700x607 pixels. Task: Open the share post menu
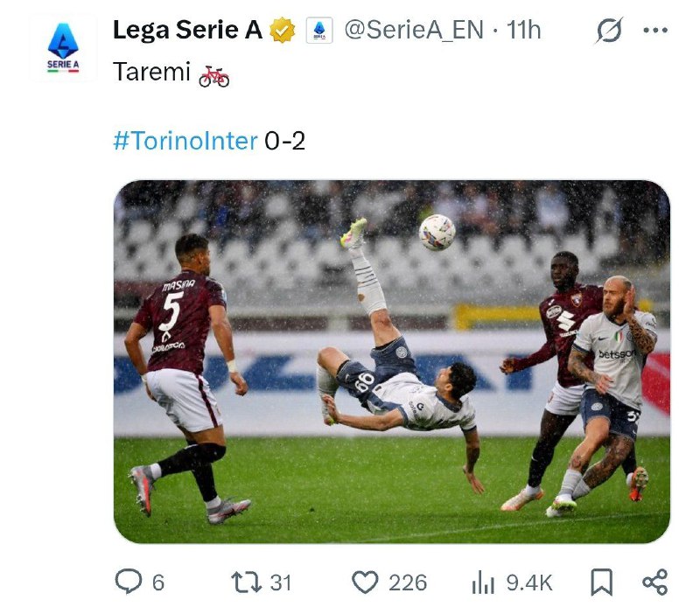click(654, 582)
